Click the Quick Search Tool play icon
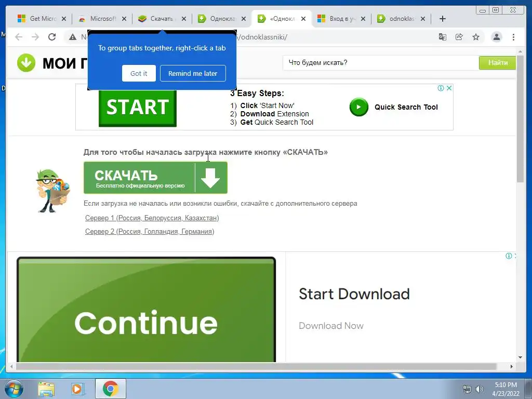The height and width of the screenshot is (399, 532). point(358,107)
